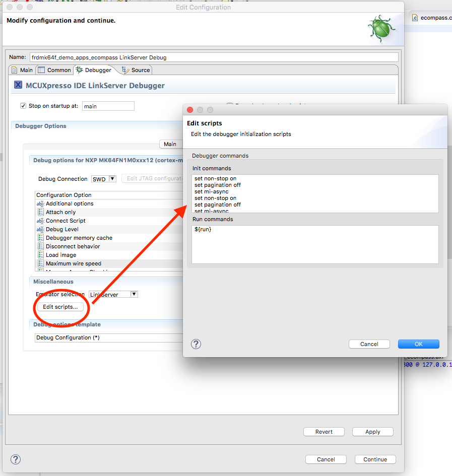Click the help icon in Edit Configuration window

click(16, 459)
